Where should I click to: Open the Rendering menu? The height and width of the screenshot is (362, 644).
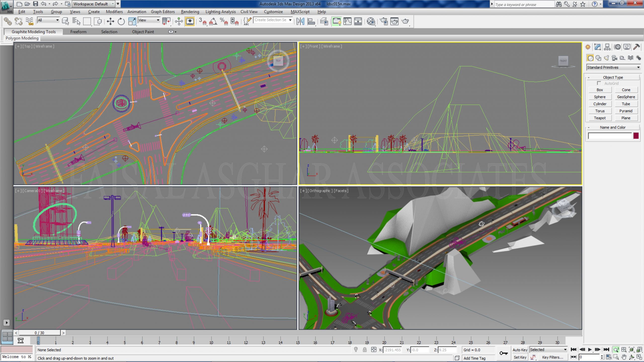pos(190,12)
